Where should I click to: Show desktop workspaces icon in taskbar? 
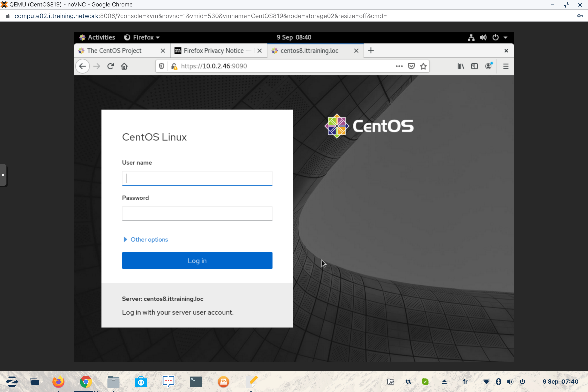pos(35,382)
